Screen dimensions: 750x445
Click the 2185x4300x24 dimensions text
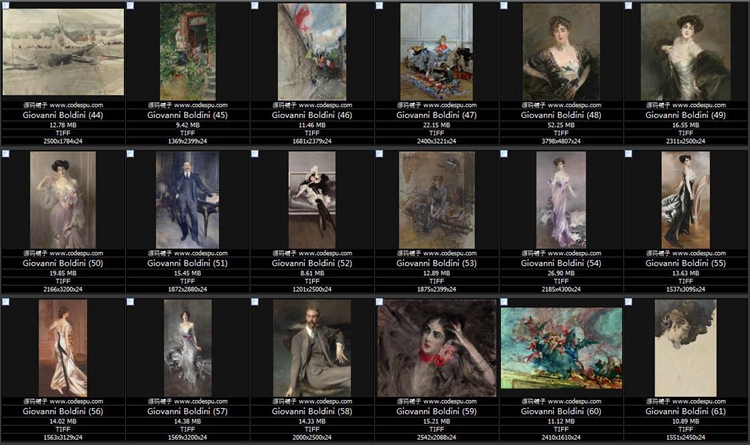[x=561, y=289]
